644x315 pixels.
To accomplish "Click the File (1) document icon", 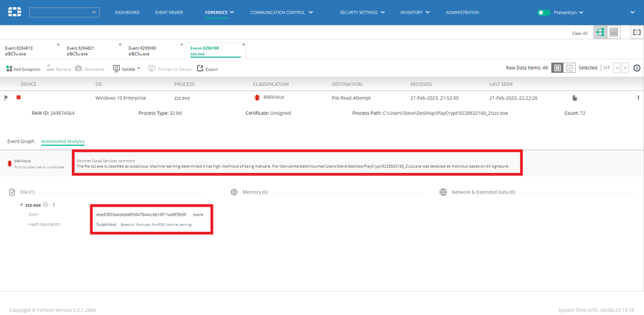I will click(x=12, y=192).
